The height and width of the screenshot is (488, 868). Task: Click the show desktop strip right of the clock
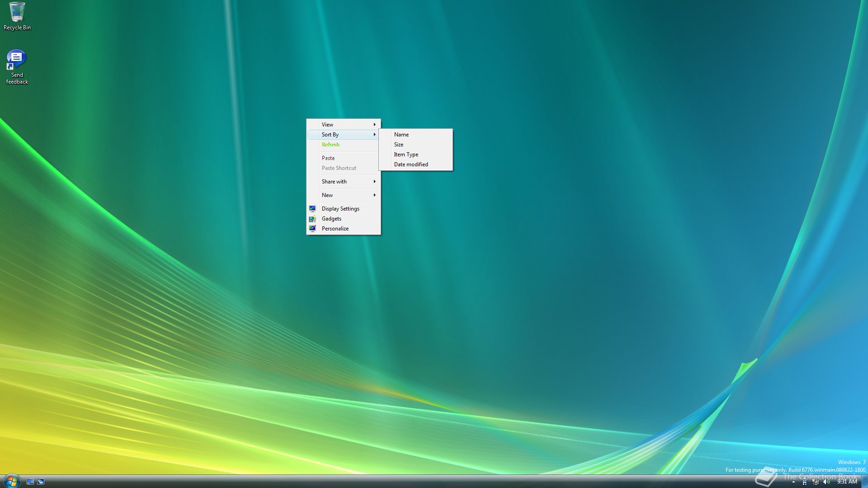tap(864, 482)
